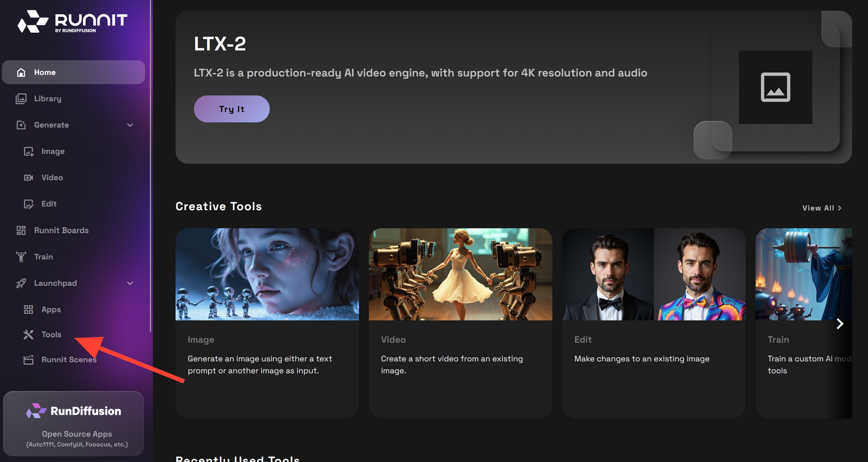868x462 pixels.
Task: Open the Video generation icon
Action: [29, 178]
